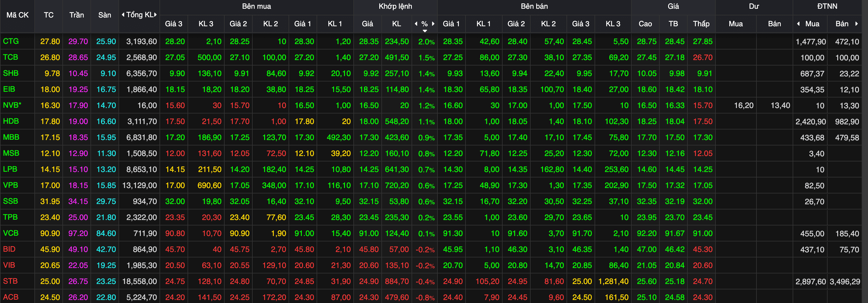This screenshot has height=303, width=868.
Task: Open the EIB stock symbol
Action: pos(9,89)
